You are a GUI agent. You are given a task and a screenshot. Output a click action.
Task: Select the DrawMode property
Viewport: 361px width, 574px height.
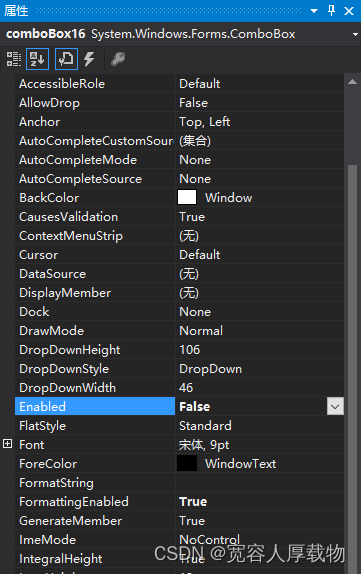click(52, 331)
